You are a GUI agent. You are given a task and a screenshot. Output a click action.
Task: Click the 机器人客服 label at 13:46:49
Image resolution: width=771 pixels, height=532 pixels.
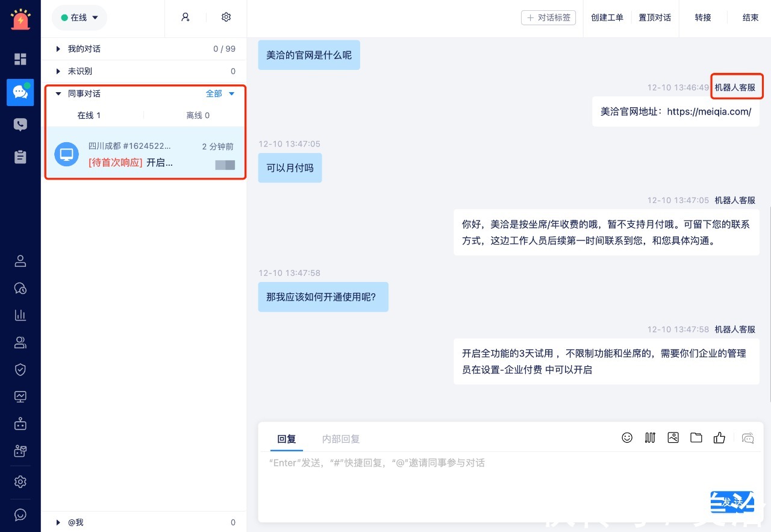coord(735,87)
